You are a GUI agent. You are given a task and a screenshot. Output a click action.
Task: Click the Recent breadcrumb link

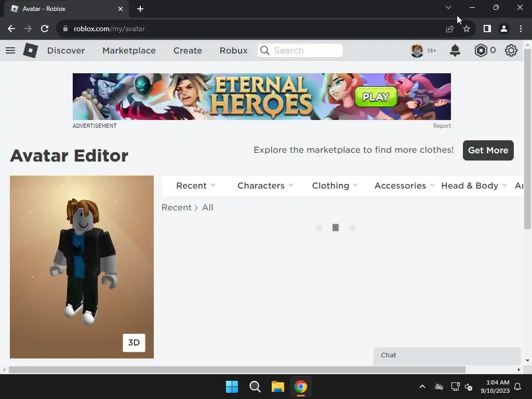(177, 207)
